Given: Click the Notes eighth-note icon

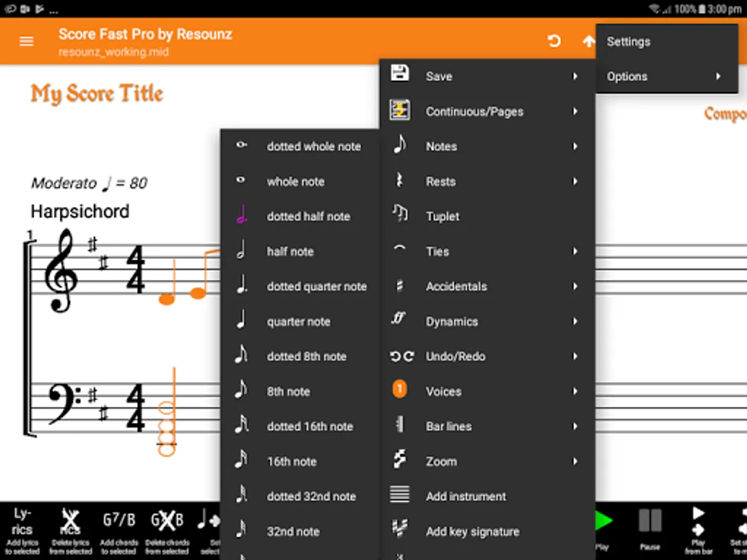Looking at the screenshot, I should point(400,146).
